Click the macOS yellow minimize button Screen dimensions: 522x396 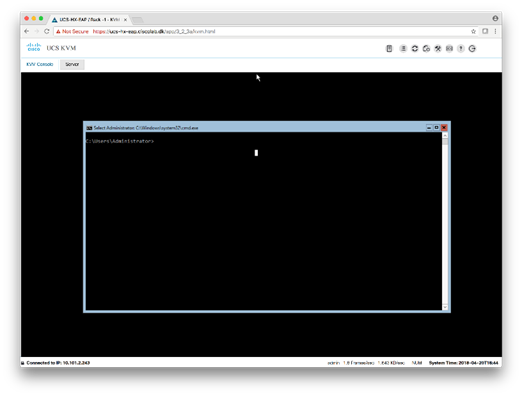(34, 19)
